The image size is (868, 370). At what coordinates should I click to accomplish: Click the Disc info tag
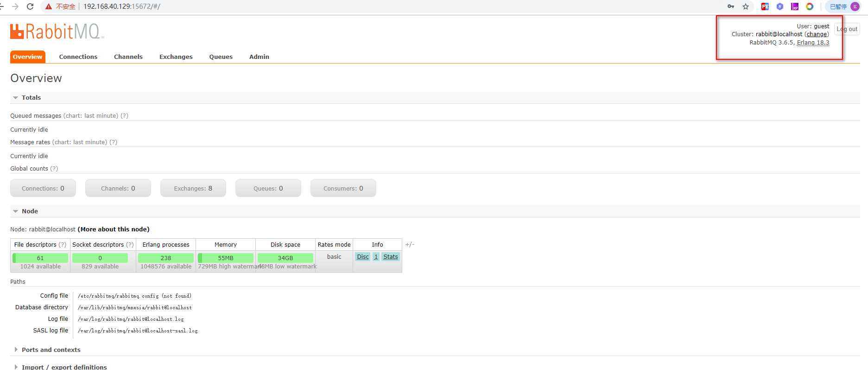pos(363,257)
